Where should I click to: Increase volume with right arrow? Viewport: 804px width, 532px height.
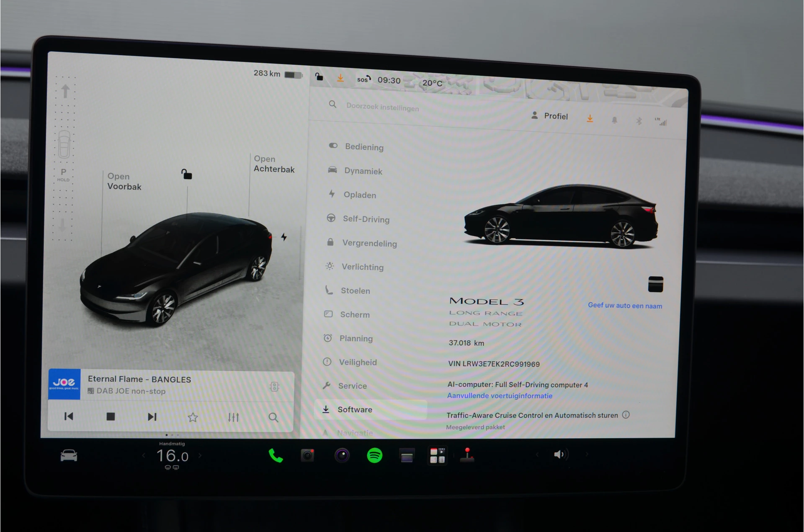click(x=587, y=454)
